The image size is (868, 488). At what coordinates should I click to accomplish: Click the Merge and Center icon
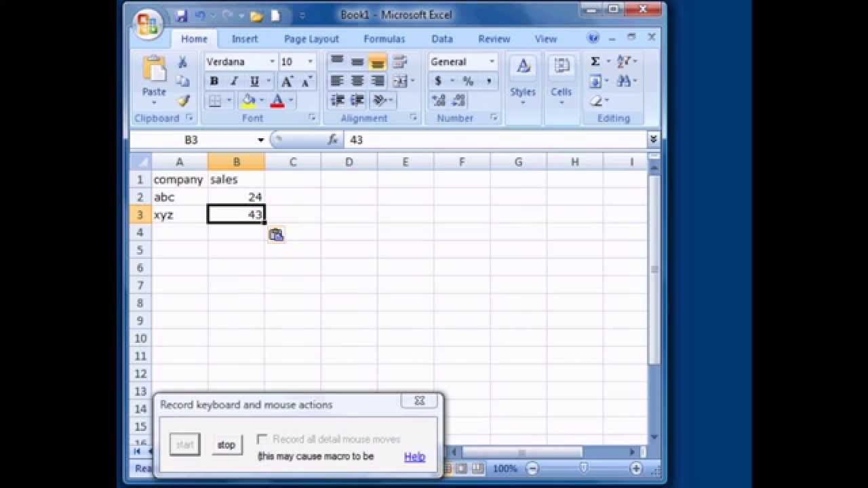(x=400, y=81)
